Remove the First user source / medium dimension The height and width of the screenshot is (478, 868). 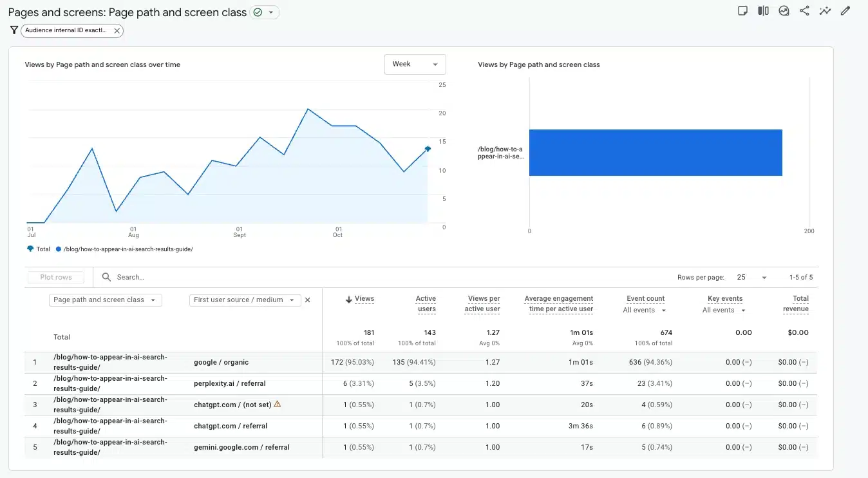[307, 300]
